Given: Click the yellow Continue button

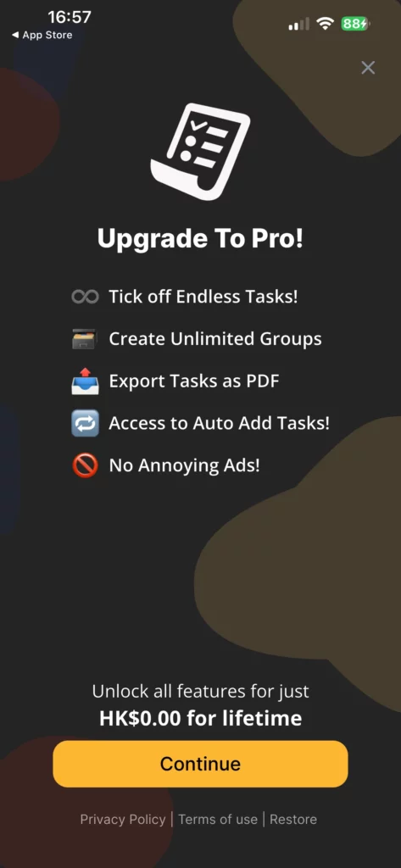Looking at the screenshot, I should click(x=200, y=764).
